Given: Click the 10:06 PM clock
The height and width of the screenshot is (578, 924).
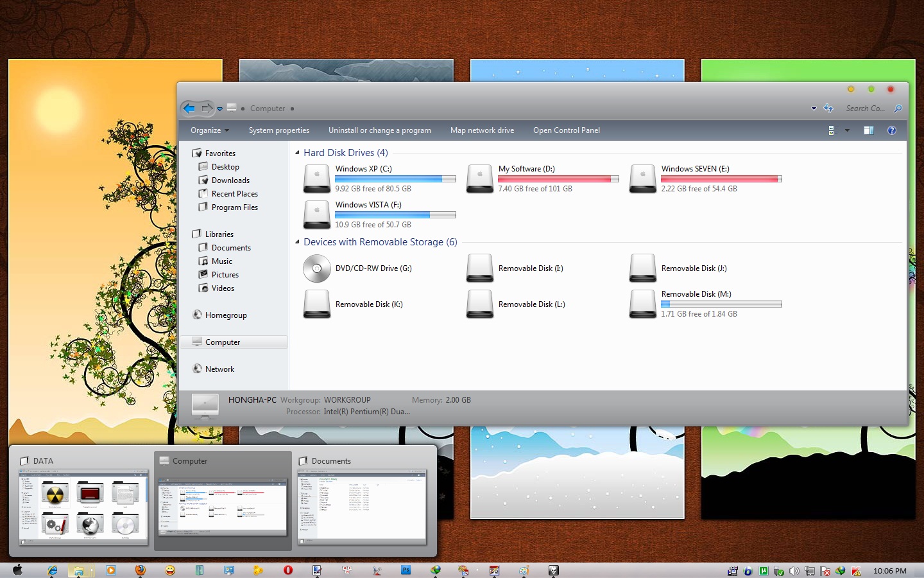Looking at the screenshot, I should tap(889, 571).
